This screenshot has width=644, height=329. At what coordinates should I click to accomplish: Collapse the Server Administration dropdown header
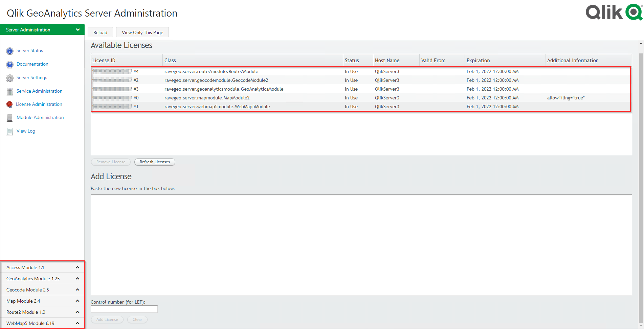click(x=77, y=30)
